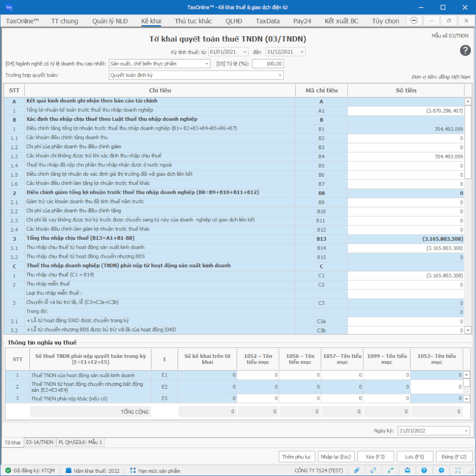Viewport: 476px width, 476px height.
Task: Click the blue help icon in status bar
Action: click(x=424, y=470)
